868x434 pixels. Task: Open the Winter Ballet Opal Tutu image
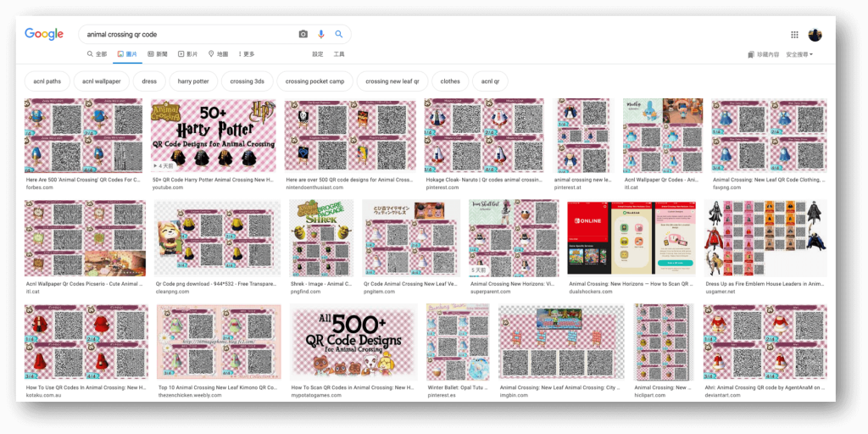tap(458, 342)
